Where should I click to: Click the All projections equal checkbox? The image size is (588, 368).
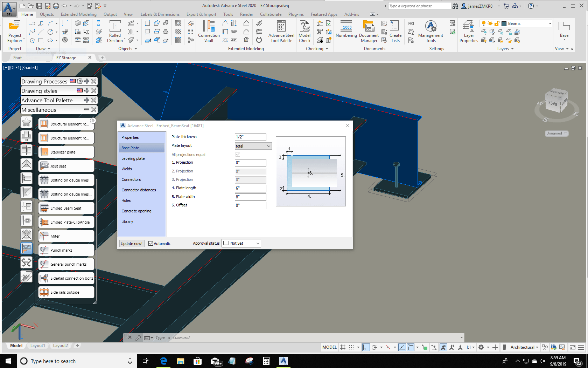tap(238, 154)
